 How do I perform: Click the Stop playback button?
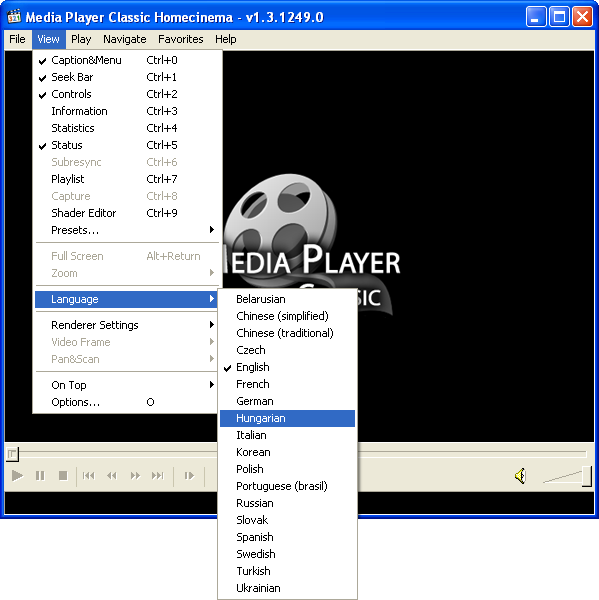[x=63, y=476]
